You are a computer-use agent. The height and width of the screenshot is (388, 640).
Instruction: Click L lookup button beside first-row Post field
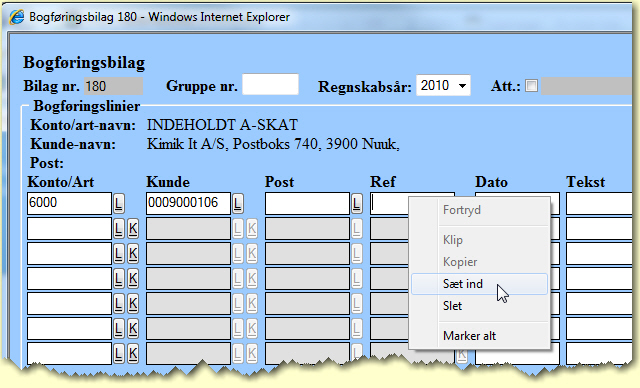[357, 203]
